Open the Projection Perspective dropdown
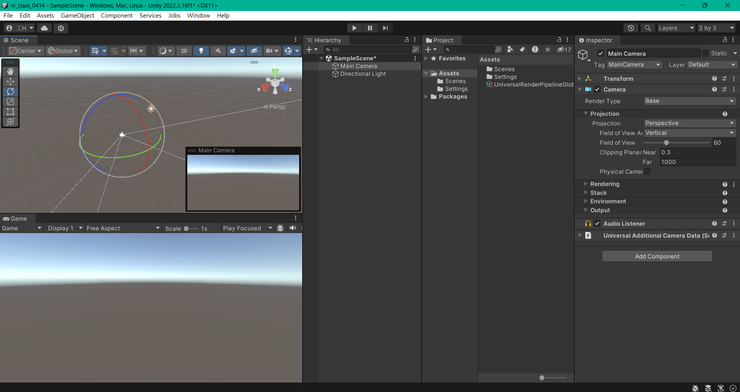The width and height of the screenshot is (740, 392). (x=690, y=123)
